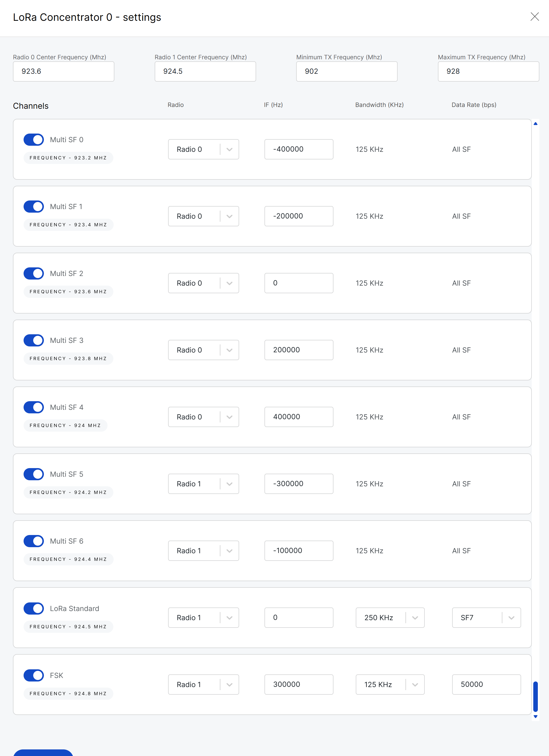The height and width of the screenshot is (756, 549).
Task: Disable the Multi SF 0 channel toggle
Action: [x=34, y=140]
